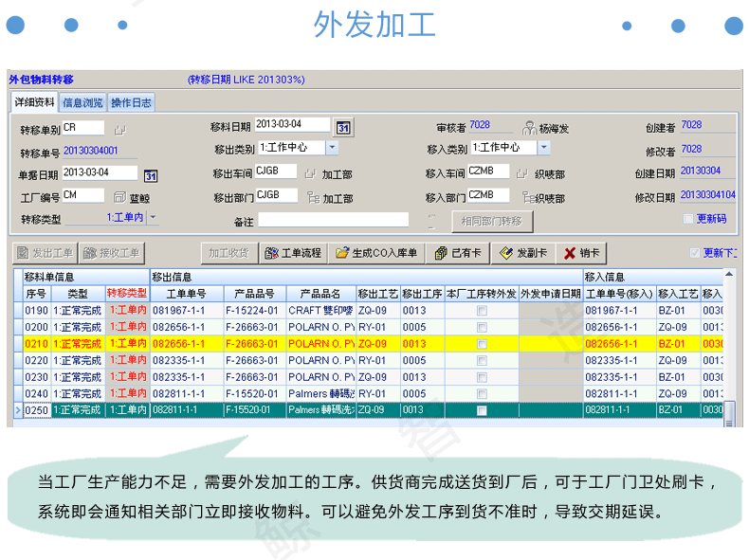Click the 转移单号 link 20130304001
The width and height of the screenshot is (749, 560).
click(x=91, y=151)
